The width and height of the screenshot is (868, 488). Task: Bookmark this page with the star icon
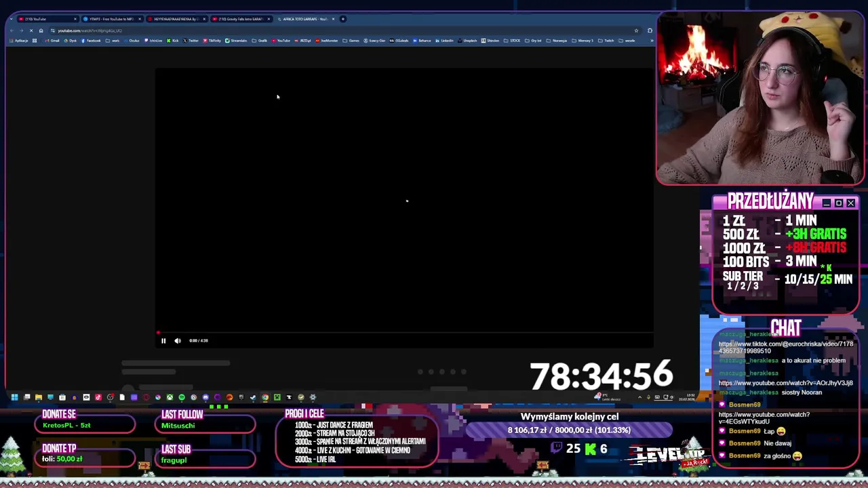636,30
